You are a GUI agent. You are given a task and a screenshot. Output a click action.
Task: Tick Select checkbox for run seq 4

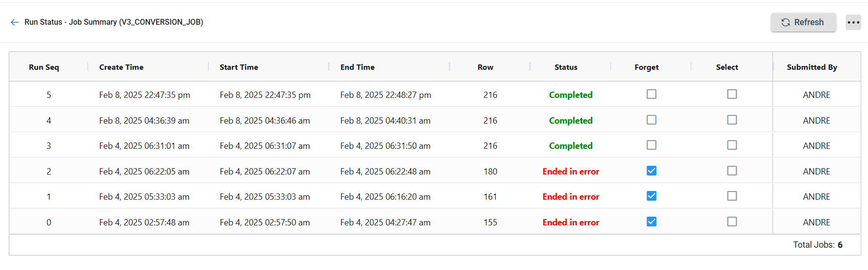coord(732,120)
